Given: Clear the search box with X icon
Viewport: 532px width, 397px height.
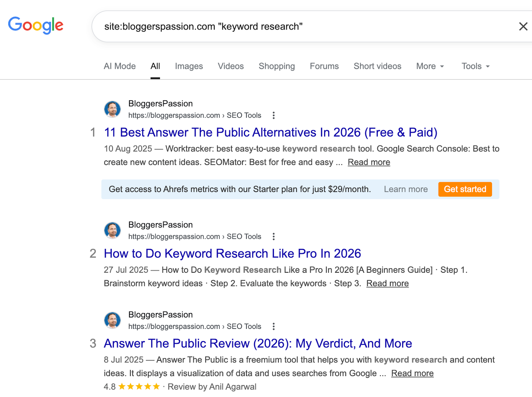Looking at the screenshot, I should [523, 27].
